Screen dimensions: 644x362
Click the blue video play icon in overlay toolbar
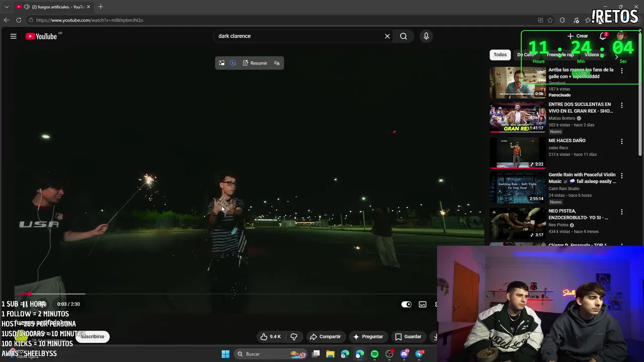point(233,63)
